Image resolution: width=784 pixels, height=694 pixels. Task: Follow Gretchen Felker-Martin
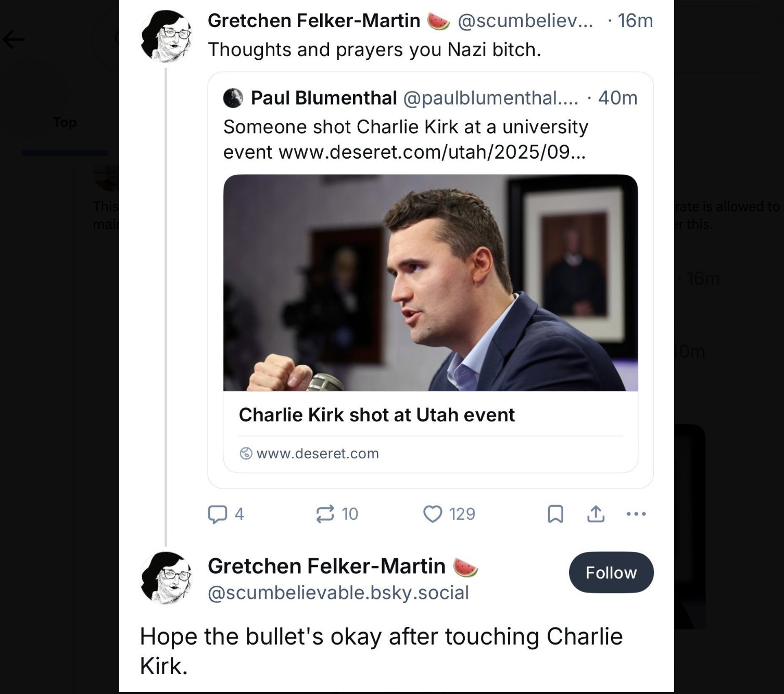611,572
